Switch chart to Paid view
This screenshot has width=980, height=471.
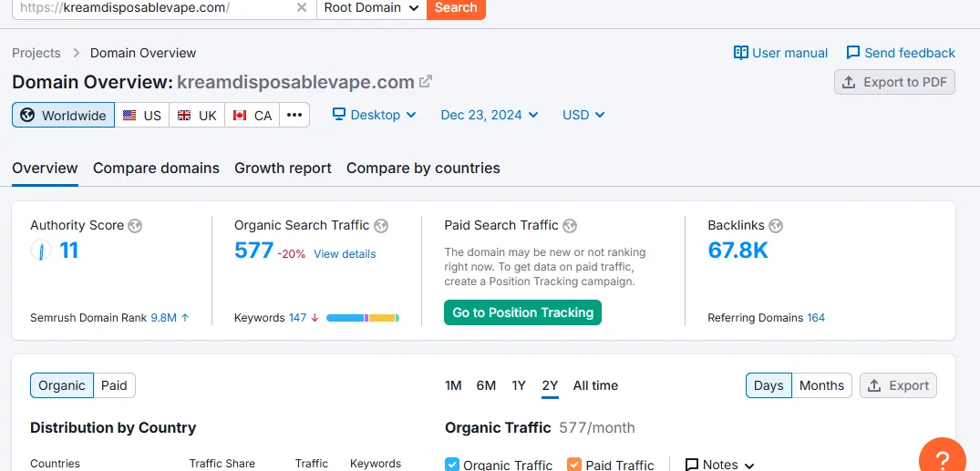click(x=114, y=385)
